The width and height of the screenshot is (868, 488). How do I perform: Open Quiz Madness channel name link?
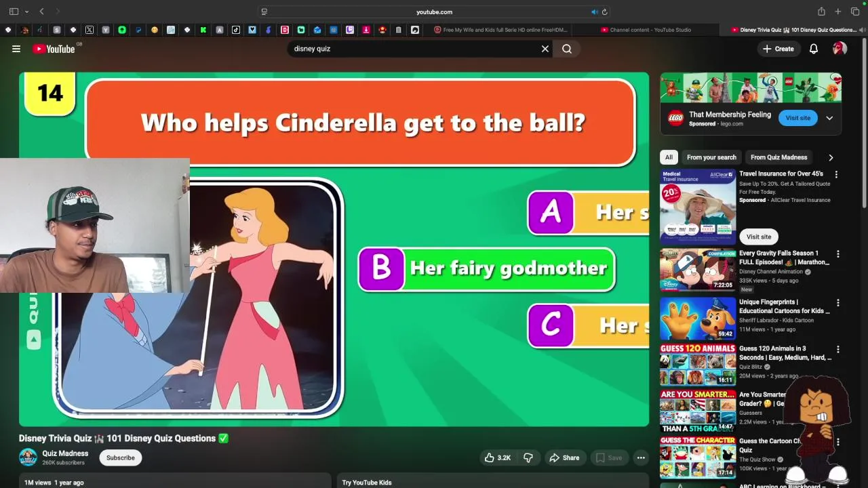click(x=65, y=453)
